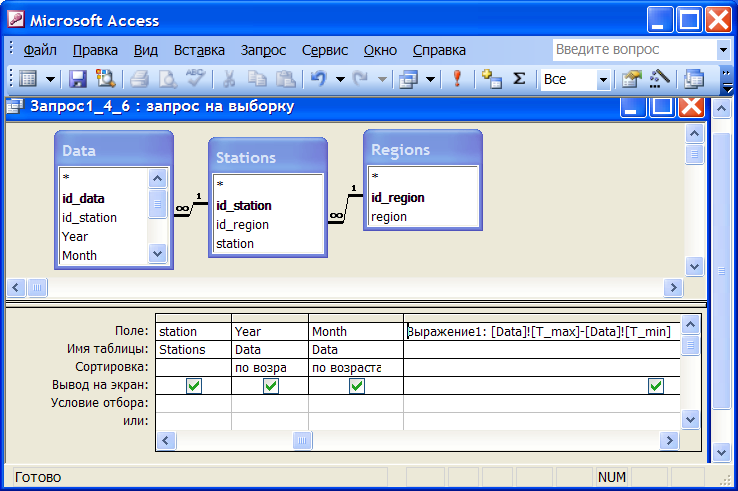
Task: Open the View mode dropdown arrow
Action: coord(50,79)
